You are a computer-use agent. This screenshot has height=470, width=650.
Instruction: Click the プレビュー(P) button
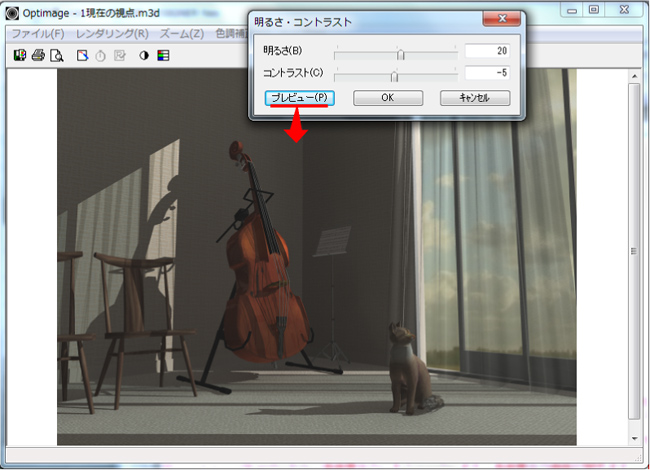[x=299, y=98]
